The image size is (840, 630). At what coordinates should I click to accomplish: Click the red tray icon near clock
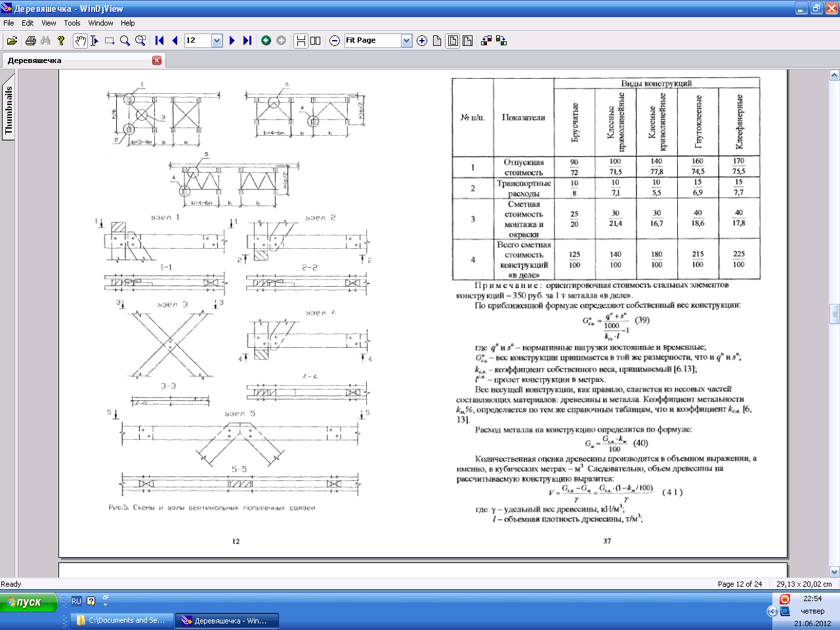tap(784, 599)
